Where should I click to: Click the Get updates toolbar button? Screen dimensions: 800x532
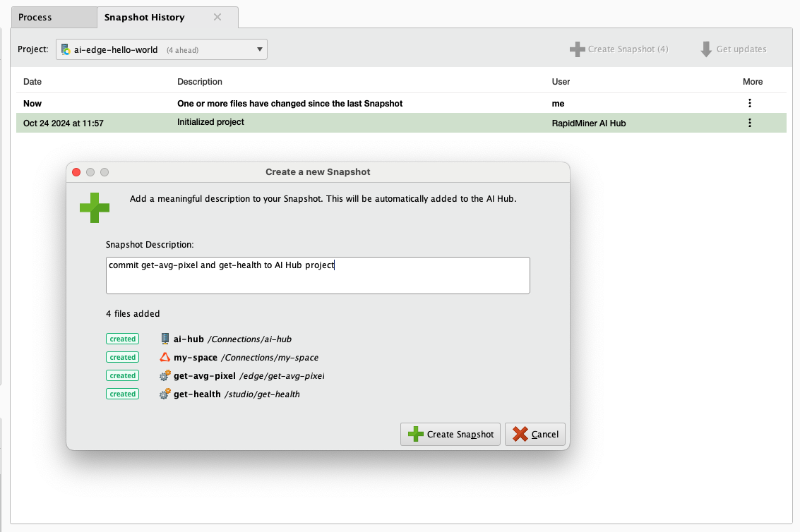(x=733, y=49)
